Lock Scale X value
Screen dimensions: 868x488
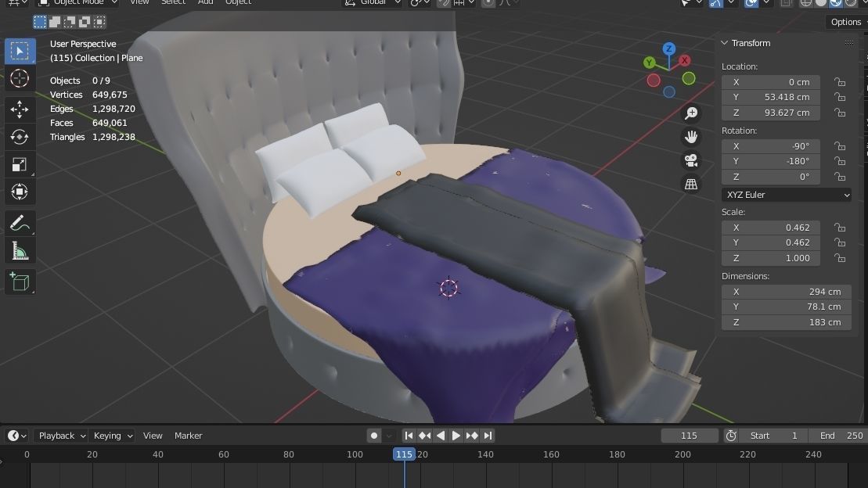pos(841,228)
